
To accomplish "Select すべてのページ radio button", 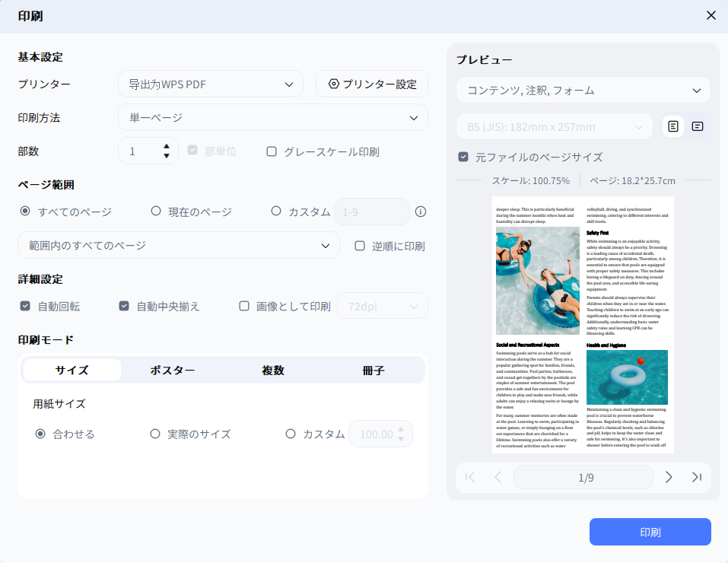I will 25,212.
